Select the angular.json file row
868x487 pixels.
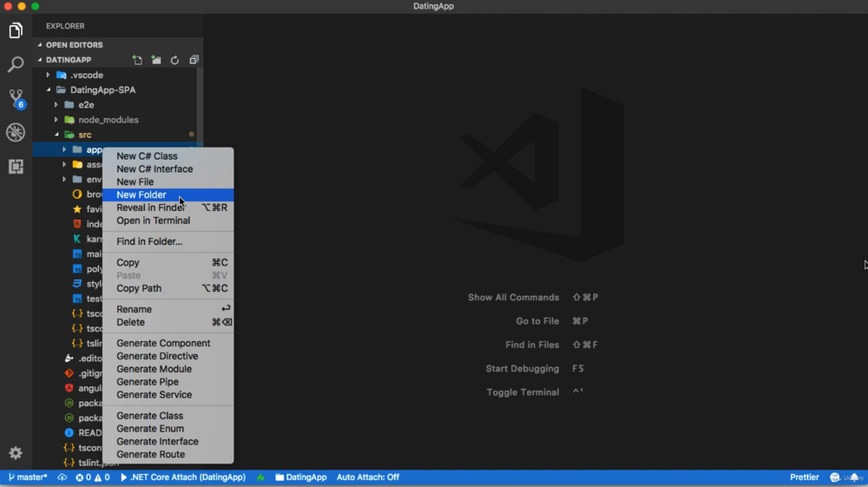83,388
